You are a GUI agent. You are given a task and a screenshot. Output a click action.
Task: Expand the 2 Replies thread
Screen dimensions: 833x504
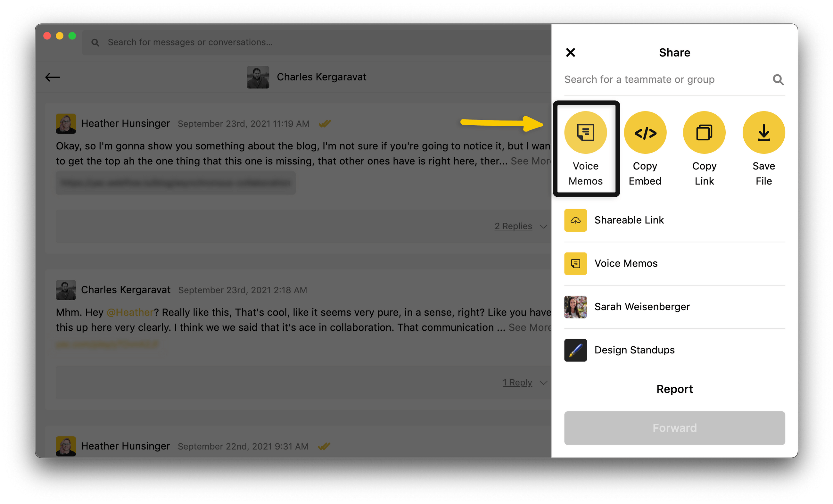pyautogui.click(x=513, y=226)
